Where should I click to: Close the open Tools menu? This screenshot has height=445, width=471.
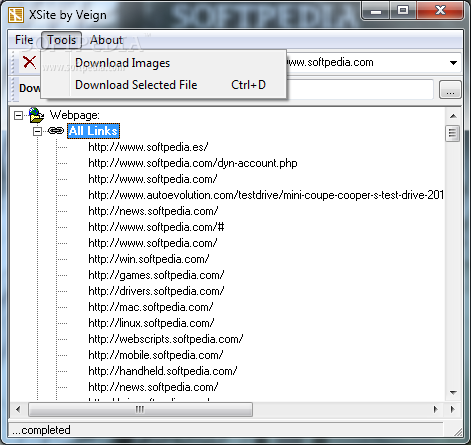pyautogui.click(x=61, y=40)
